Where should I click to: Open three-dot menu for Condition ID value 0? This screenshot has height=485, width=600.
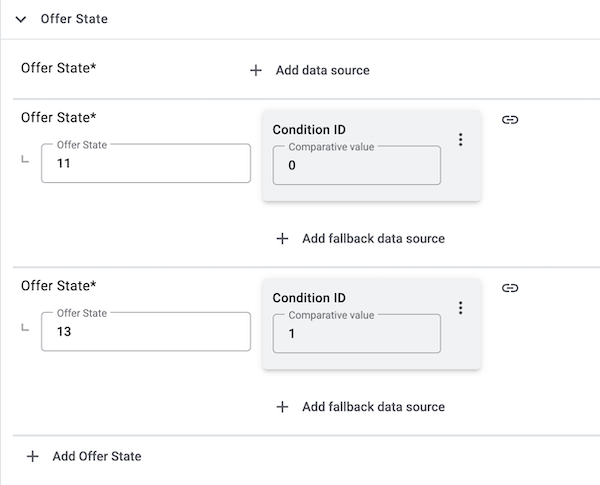[460, 140]
